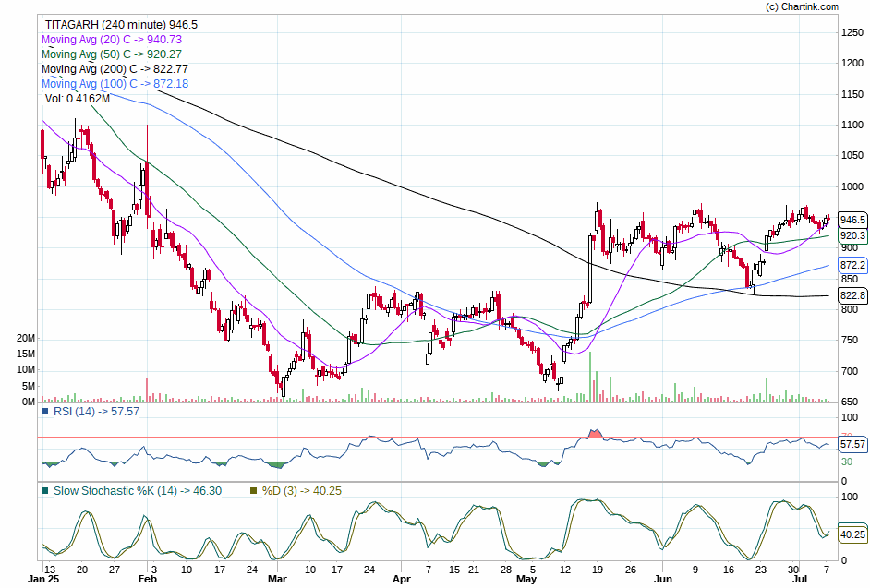Click the May month axis label
Viewport: 870px width, 588px height.
[x=526, y=579]
